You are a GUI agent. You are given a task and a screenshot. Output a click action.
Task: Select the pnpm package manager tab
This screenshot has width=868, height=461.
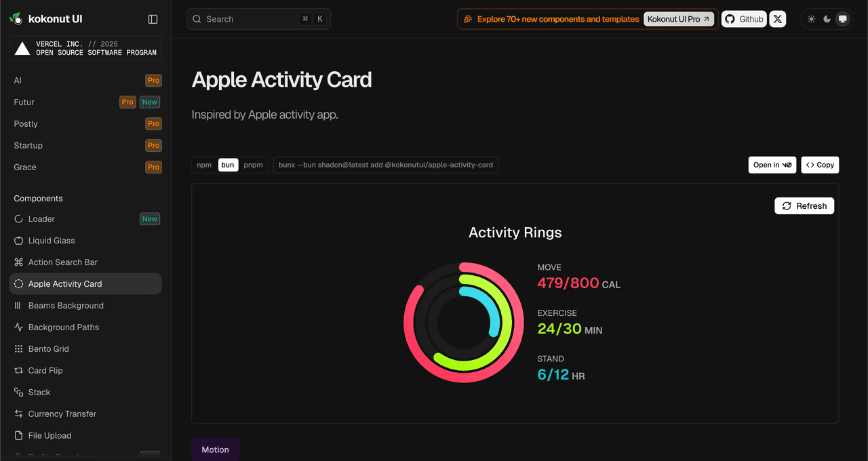pos(253,165)
